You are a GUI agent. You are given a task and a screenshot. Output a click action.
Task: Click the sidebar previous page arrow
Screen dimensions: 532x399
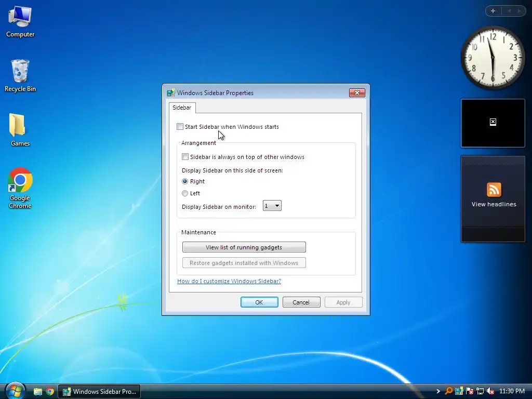pos(509,11)
